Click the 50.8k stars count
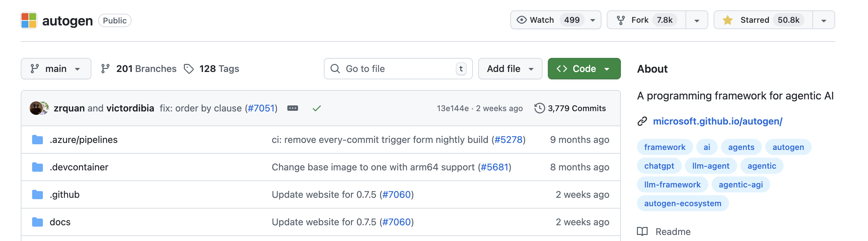868x241 pixels. (788, 20)
